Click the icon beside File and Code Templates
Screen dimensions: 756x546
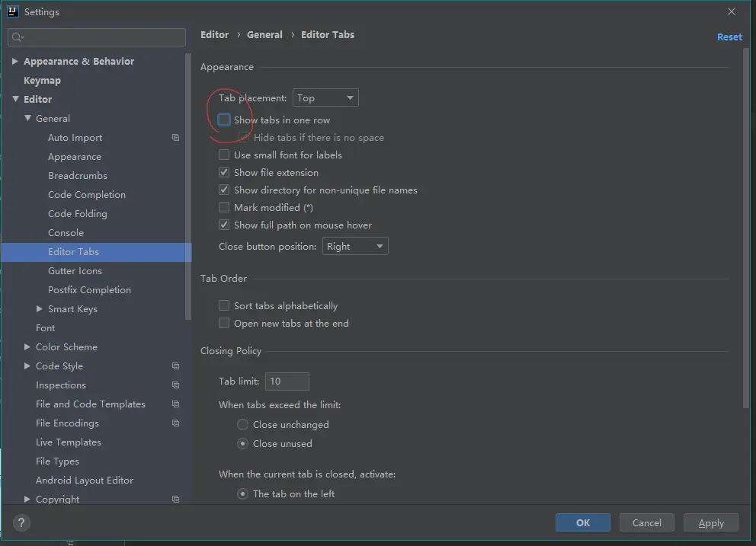[x=175, y=404]
